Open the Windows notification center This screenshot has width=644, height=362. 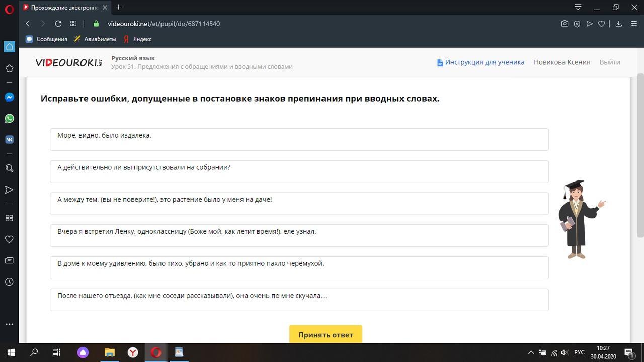(x=629, y=353)
